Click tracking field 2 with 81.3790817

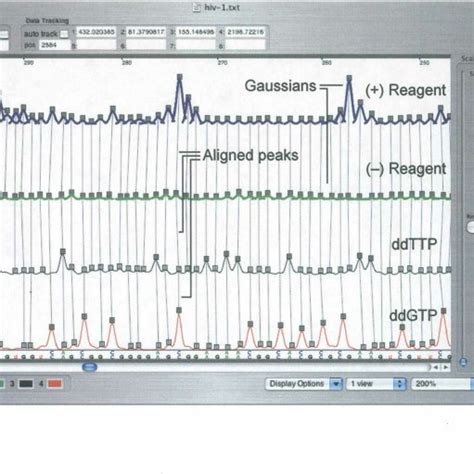tap(146, 32)
